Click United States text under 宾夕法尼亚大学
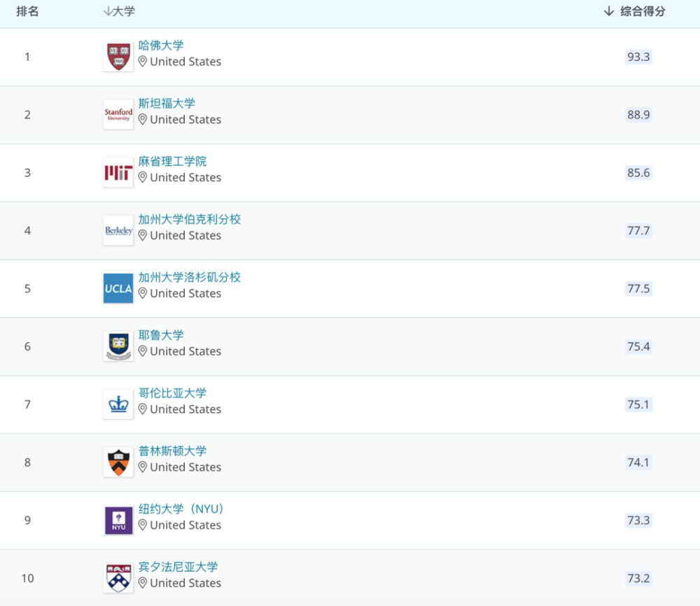 point(185,583)
